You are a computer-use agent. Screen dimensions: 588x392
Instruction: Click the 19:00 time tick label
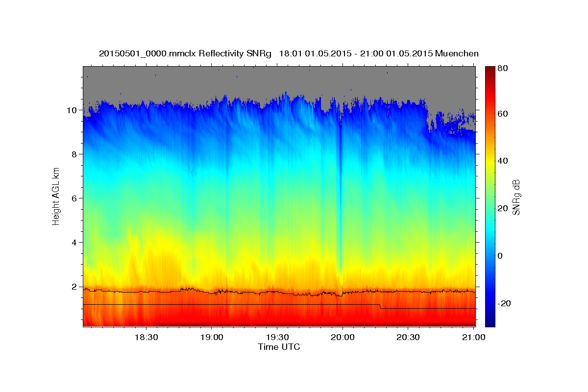coord(211,338)
